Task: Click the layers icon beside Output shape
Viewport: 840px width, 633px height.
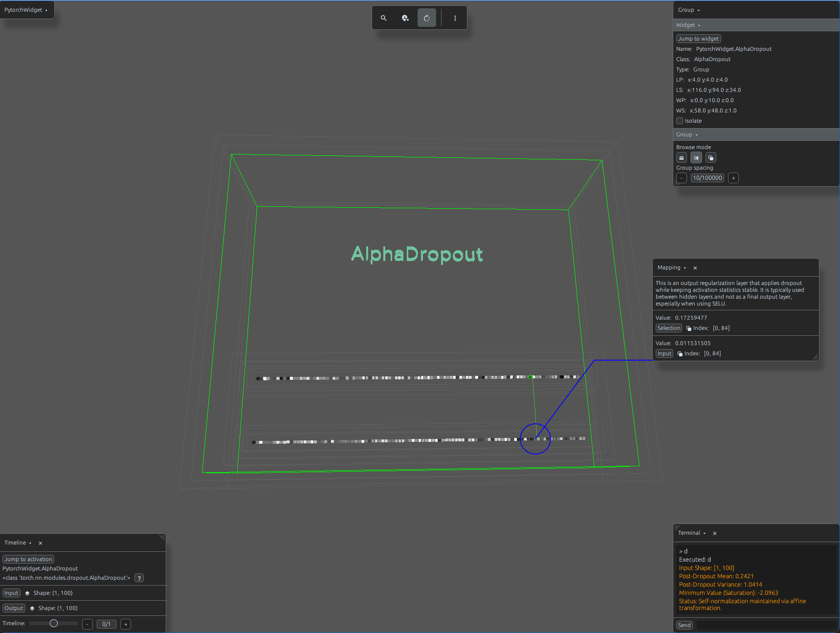Action: click(x=32, y=609)
